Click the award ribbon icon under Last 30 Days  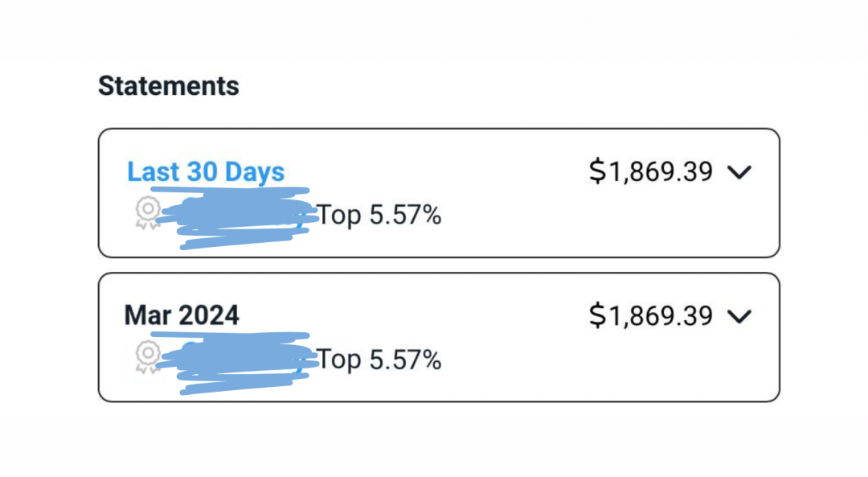click(x=148, y=212)
